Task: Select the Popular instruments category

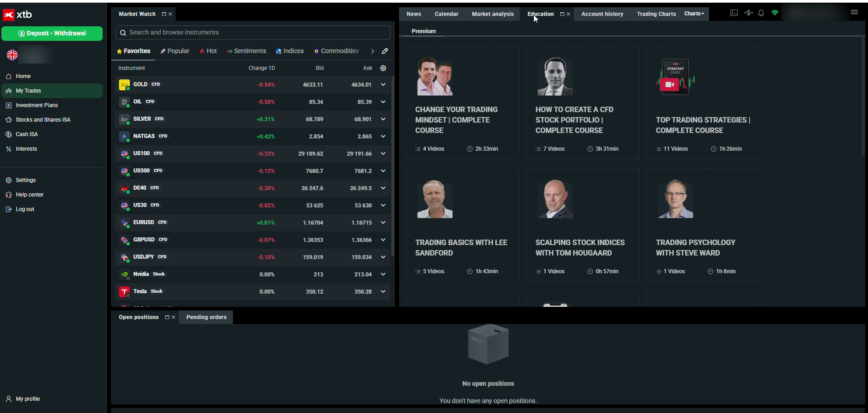Action: click(175, 51)
